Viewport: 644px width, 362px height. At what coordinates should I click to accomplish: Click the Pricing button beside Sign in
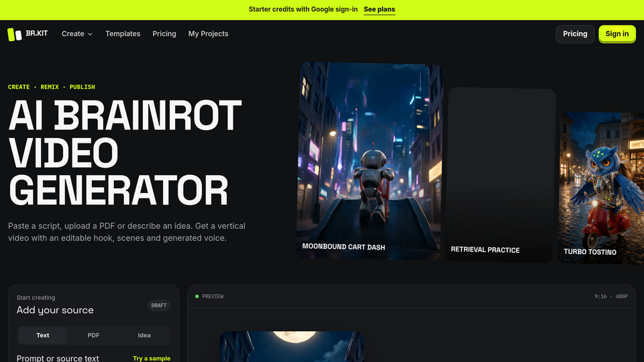click(x=575, y=34)
